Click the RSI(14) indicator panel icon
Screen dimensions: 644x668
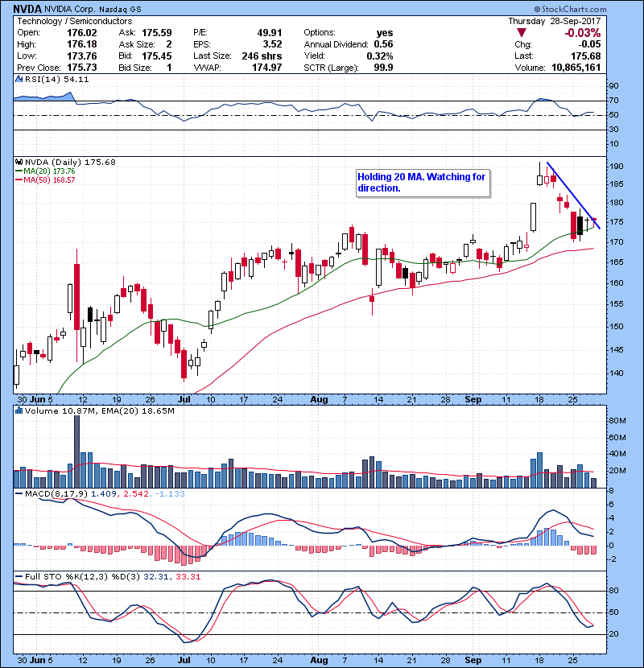coord(19,79)
